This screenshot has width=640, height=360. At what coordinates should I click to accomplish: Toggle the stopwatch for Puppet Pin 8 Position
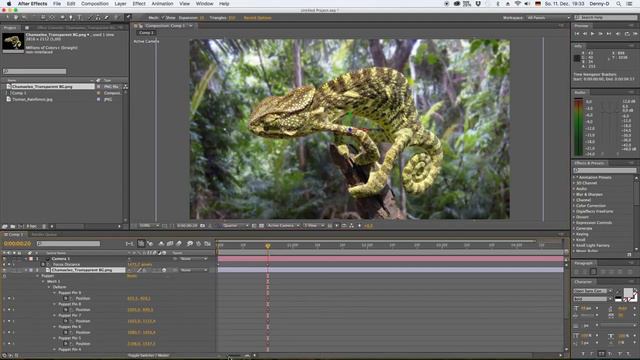click(66, 310)
